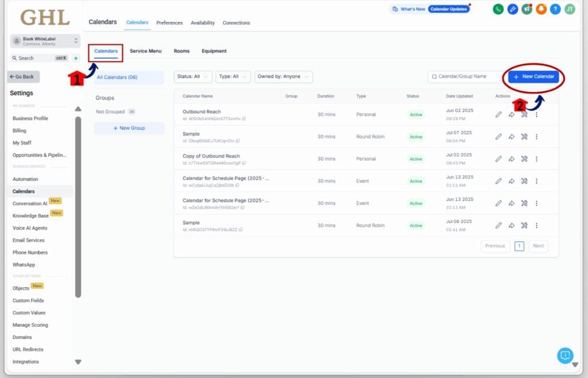Edit the Round Robin Sample dated Jul 07
The image size is (588, 378).
coord(498,137)
